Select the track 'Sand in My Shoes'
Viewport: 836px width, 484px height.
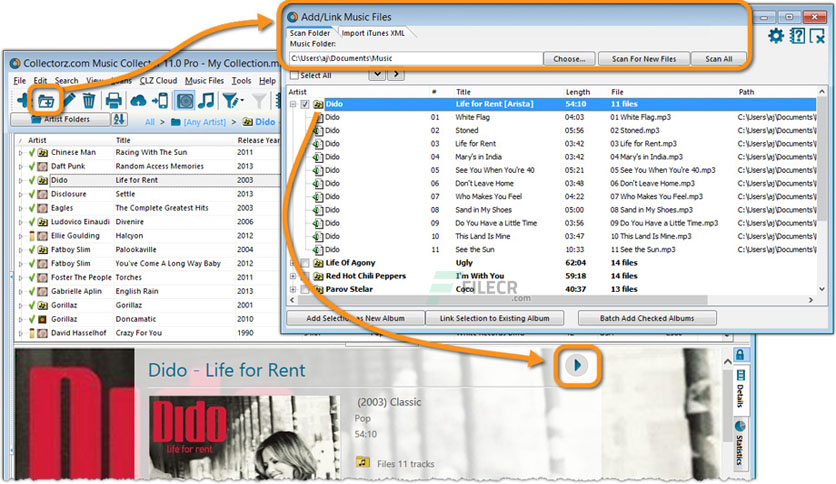pyautogui.click(x=483, y=210)
